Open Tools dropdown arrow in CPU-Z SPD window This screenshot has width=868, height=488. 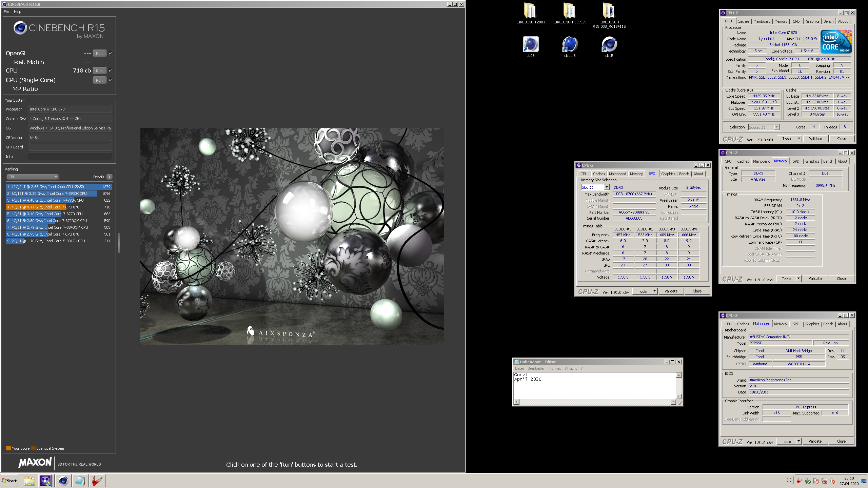(x=654, y=291)
